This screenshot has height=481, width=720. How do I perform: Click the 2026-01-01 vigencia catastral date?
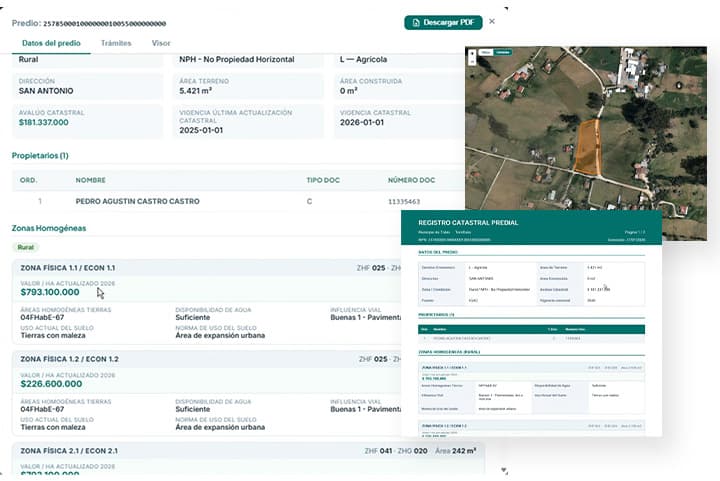click(x=362, y=123)
